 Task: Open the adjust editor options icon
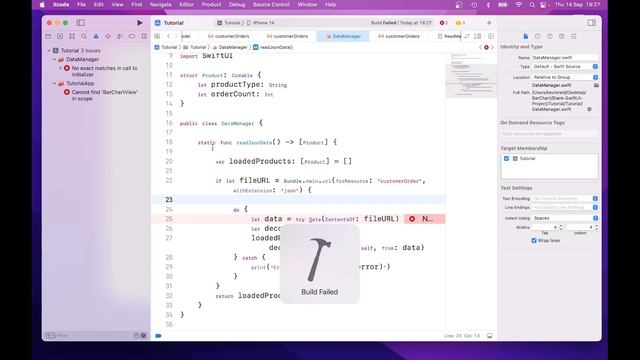click(477, 36)
